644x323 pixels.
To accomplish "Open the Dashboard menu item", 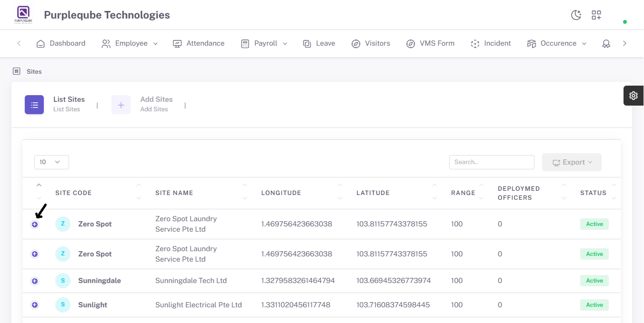I will coord(61,43).
